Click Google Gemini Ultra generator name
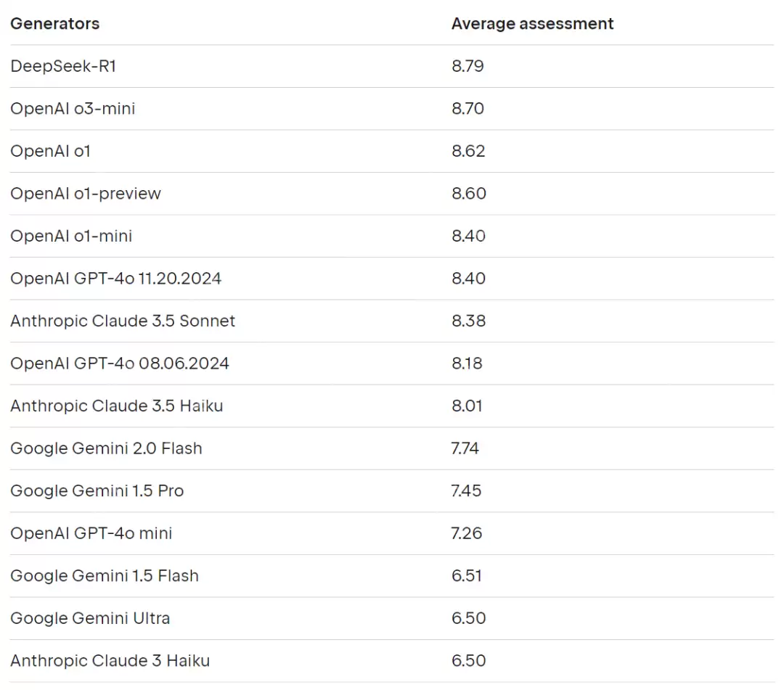The width and height of the screenshot is (784, 690). coord(90,618)
